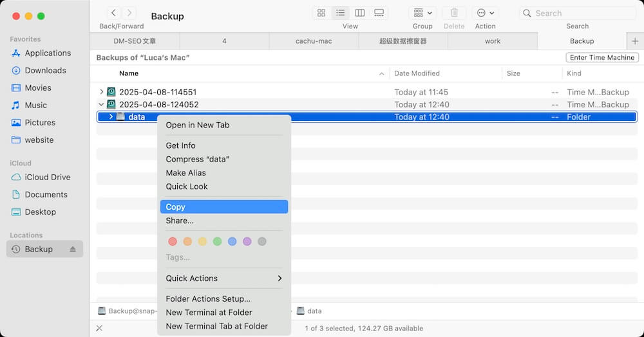
Task: Switch to the cachu-mac tab
Action: click(314, 41)
